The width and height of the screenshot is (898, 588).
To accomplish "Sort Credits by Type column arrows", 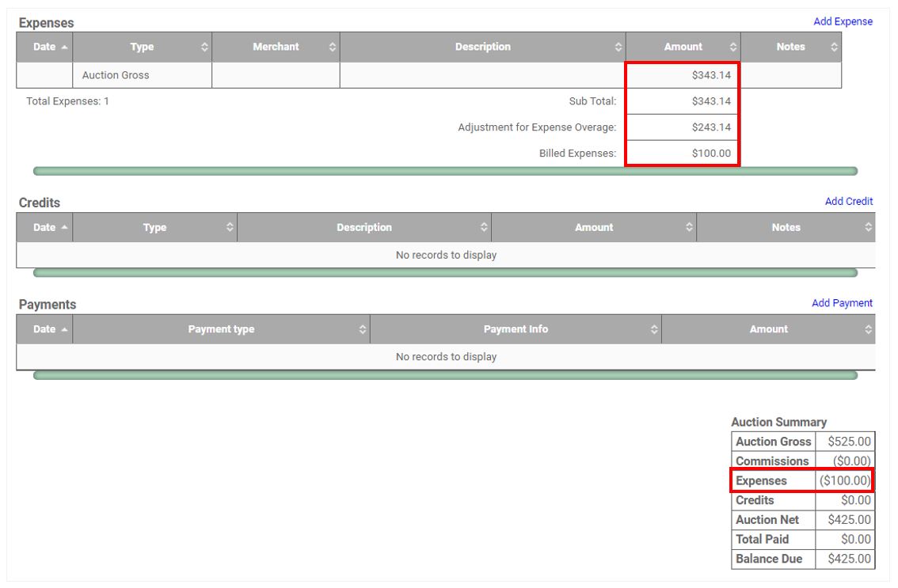I will (x=230, y=227).
